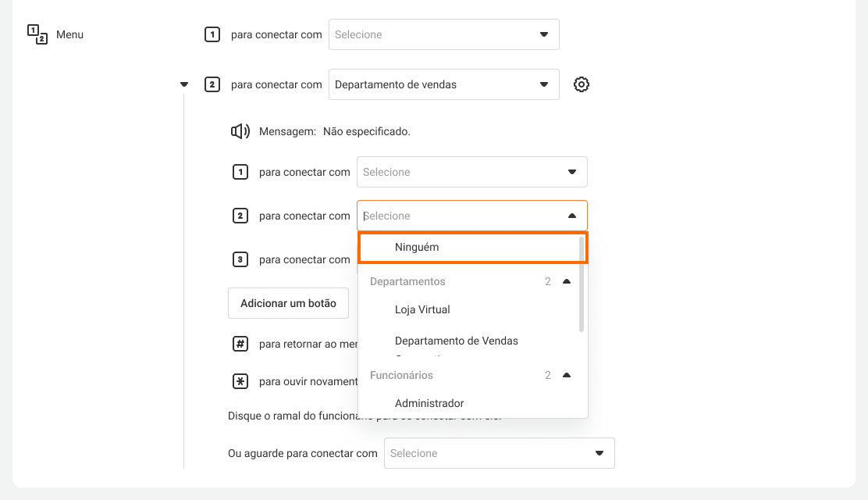Choose Loja Virtual from the list
The image size is (868, 500).
coord(422,309)
